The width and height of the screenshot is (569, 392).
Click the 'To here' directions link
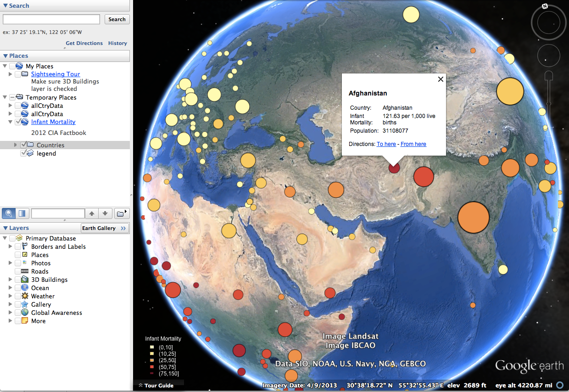pos(386,144)
